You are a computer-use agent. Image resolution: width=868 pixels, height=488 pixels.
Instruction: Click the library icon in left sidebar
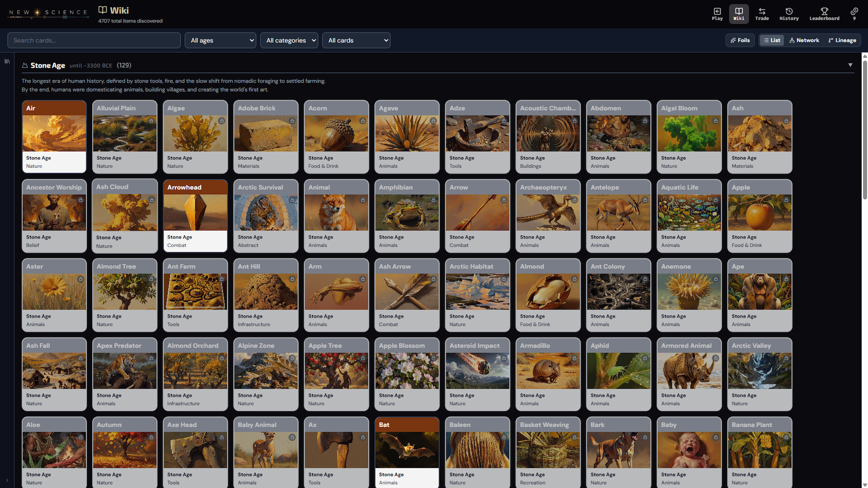point(7,61)
